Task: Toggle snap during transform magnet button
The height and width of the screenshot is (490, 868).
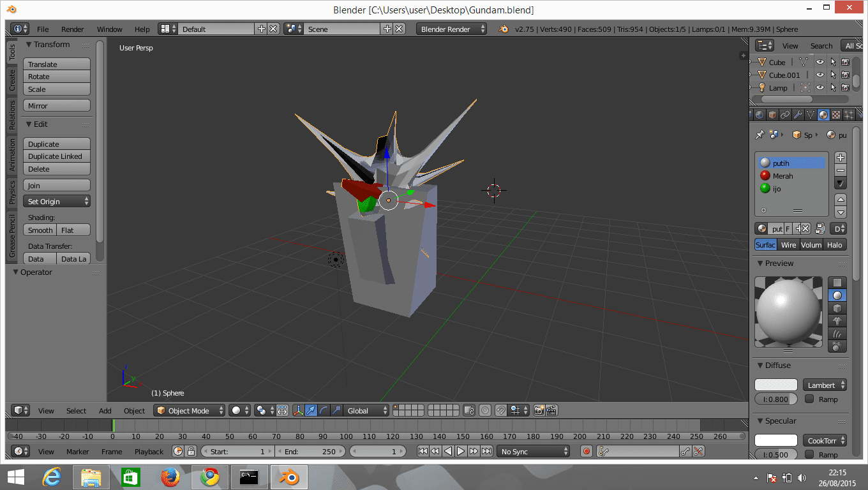Action: [501, 411]
